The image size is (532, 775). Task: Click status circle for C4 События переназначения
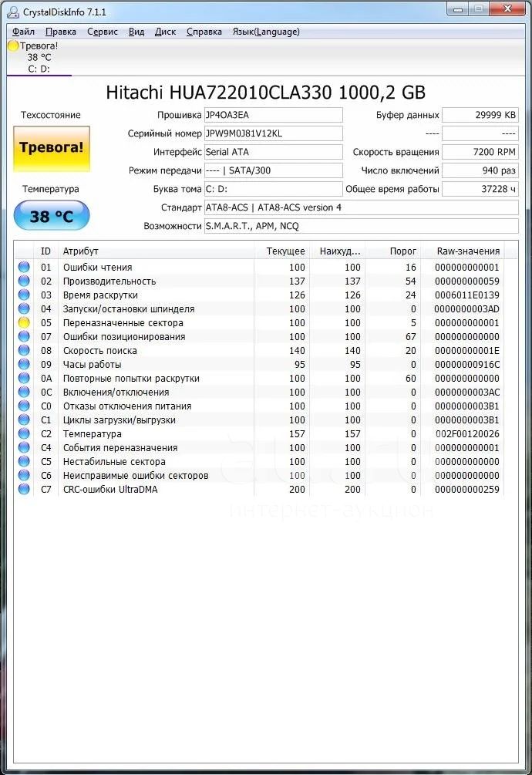24,446
